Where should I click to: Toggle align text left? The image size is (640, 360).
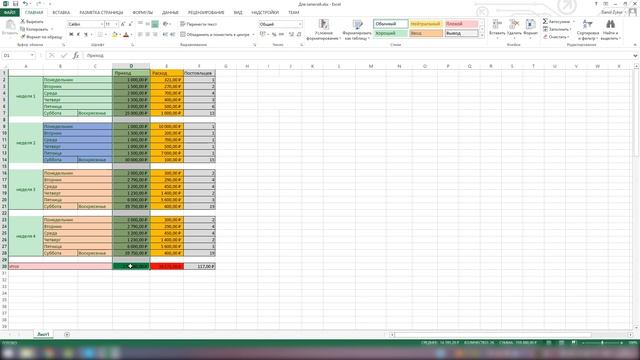point(140,35)
